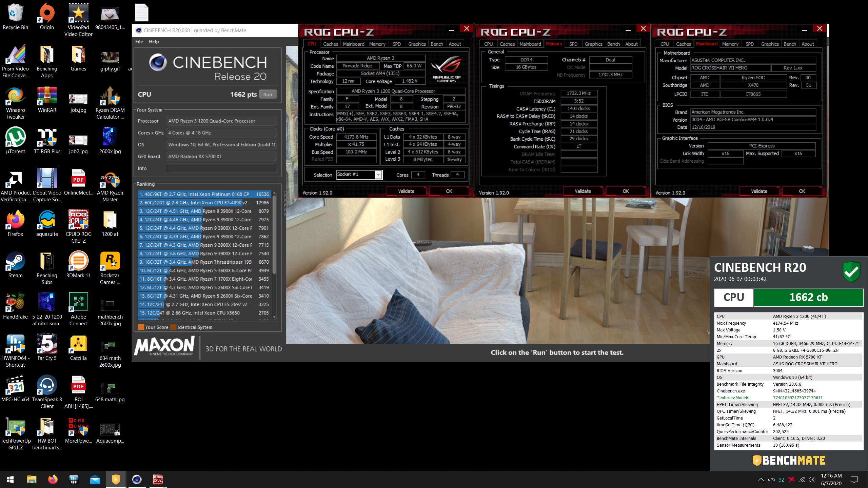Open Far Cry 5 shortcut
The height and width of the screenshot is (488, 868).
(x=47, y=347)
